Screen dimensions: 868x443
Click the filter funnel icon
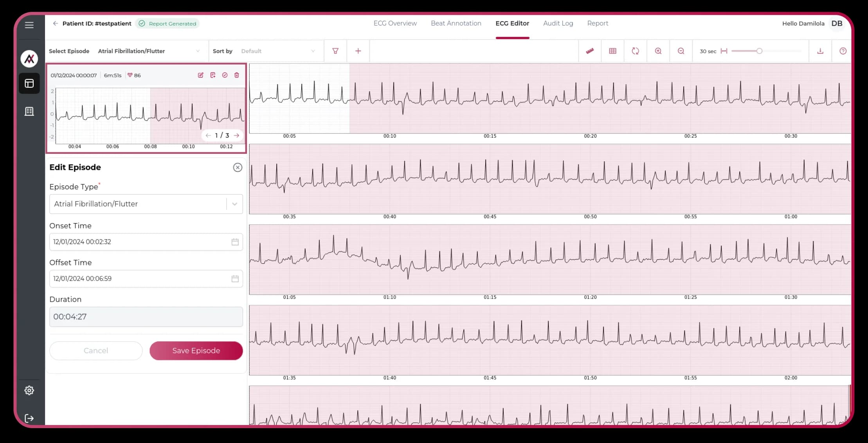[x=335, y=51]
